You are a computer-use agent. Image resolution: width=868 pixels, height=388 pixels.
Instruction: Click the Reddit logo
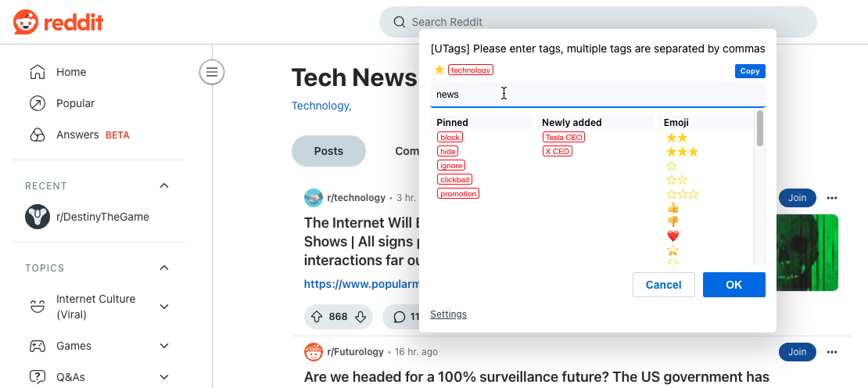pos(58,22)
